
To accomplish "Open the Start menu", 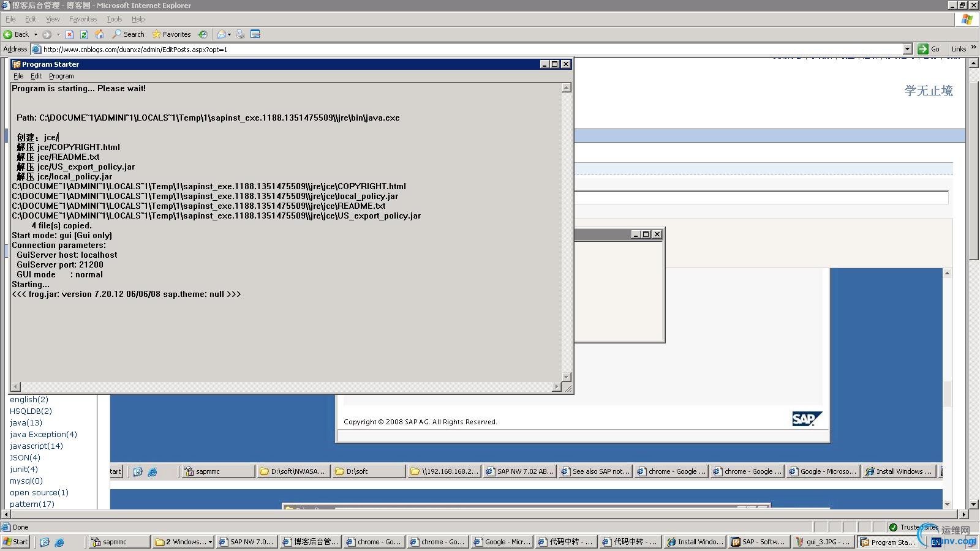I will pos(15,542).
